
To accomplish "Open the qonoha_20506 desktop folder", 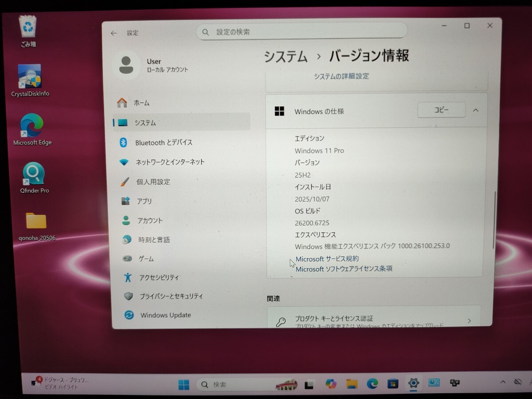I will 36,226.
